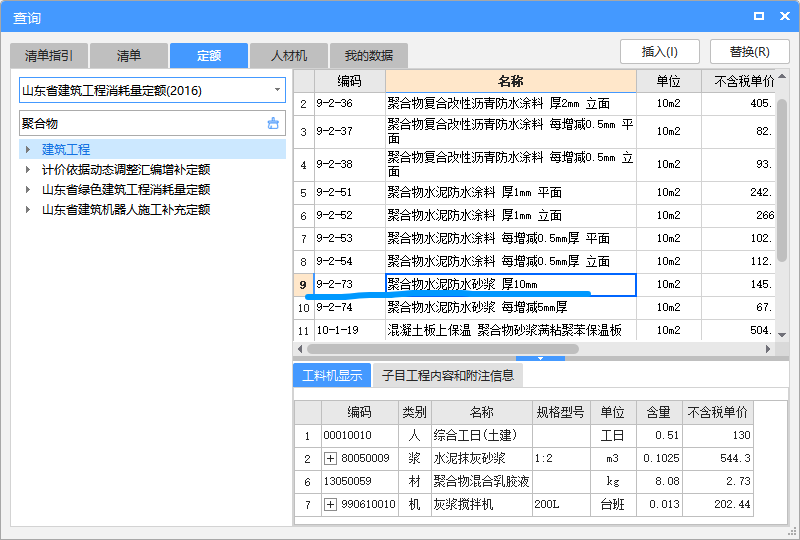The height and width of the screenshot is (540, 800).
Task: Click the upper table's horizontal scrollbar thumb
Action: pyautogui.click(x=443, y=349)
